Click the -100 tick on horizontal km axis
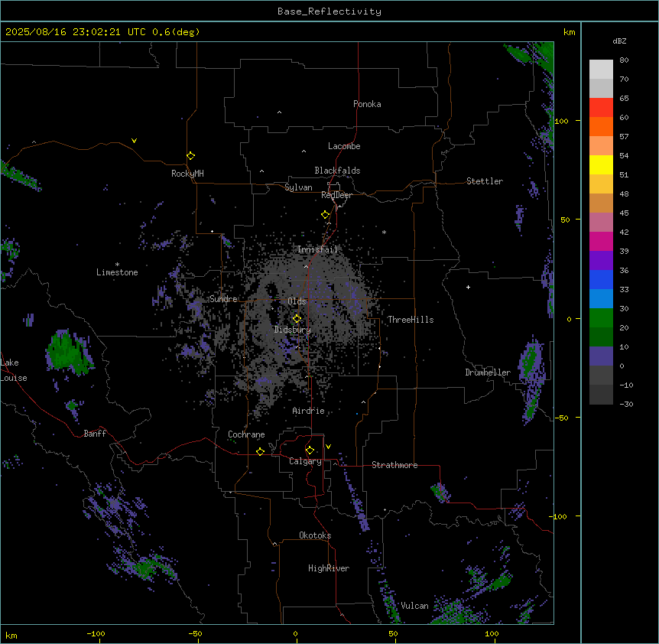Viewport: 659px width, 644px height. tap(96, 633)
